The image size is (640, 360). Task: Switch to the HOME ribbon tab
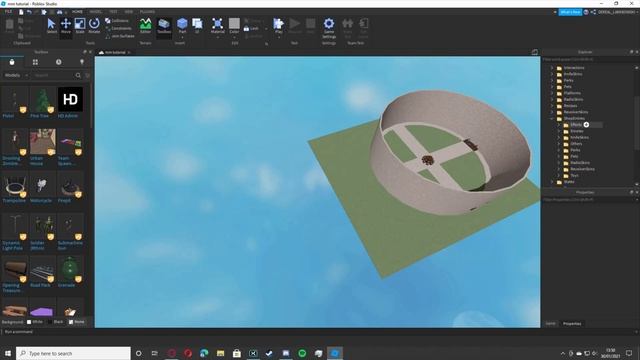[77, 12]
